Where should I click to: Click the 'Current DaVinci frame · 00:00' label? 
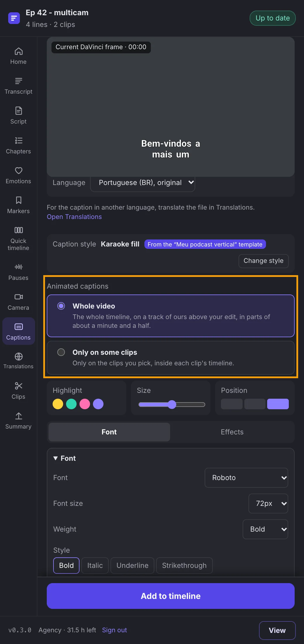pyautogui.click(x=101, y=47)
